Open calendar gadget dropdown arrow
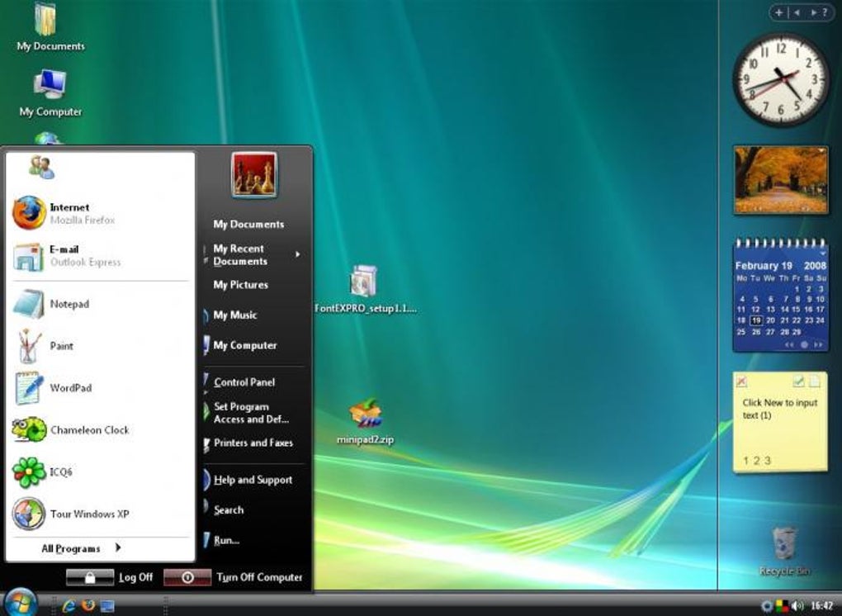Screen dimensions: 842x616 tap(822, 253)
